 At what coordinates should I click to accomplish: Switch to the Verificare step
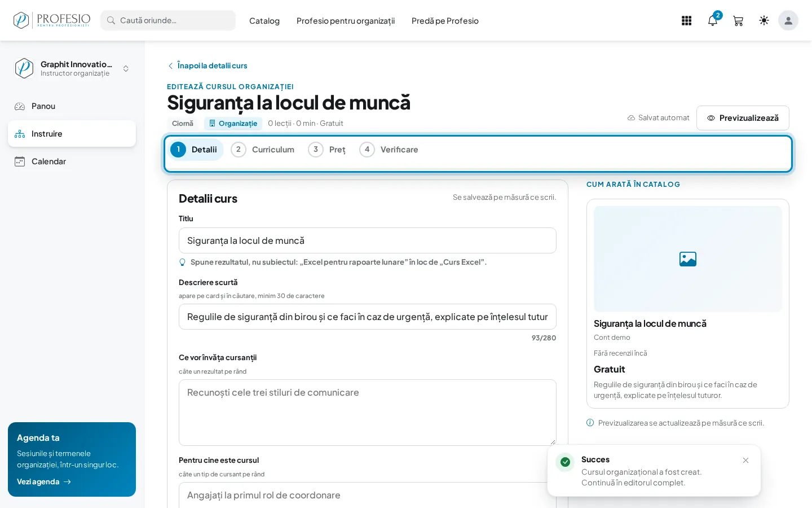tap(390, 150)
